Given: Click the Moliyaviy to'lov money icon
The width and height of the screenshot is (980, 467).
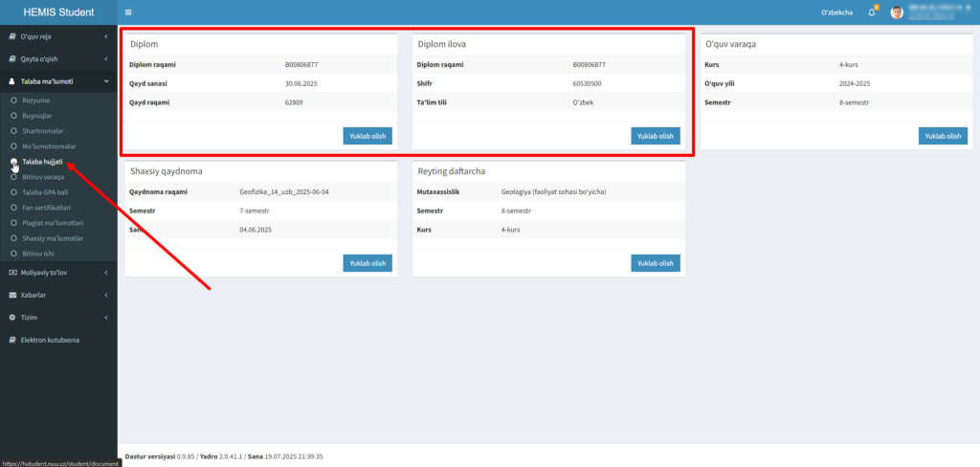Looking at the screenshot, I should [12, 273].
